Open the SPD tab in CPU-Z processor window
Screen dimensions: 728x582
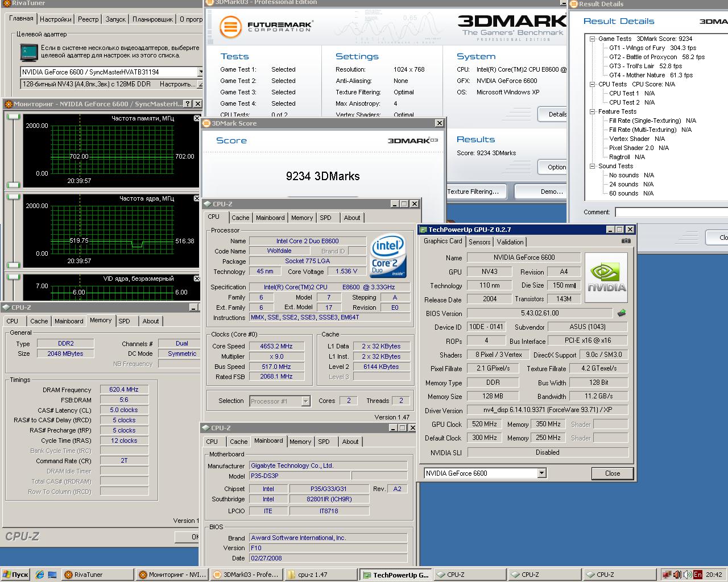tap(325, 218)
